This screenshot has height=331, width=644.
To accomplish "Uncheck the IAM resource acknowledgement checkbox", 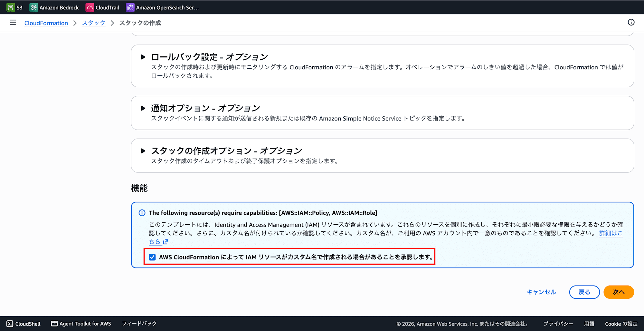I will [x=152, y=257].
